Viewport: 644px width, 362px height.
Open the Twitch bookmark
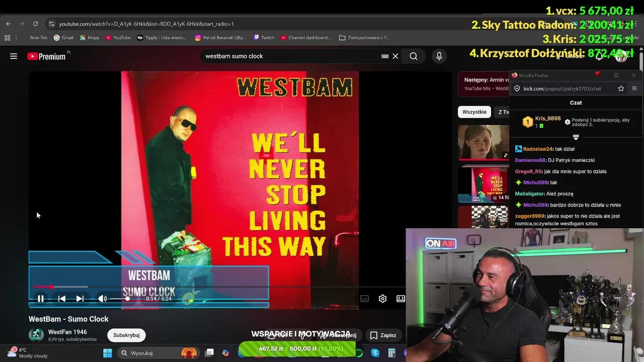[264, 38]
